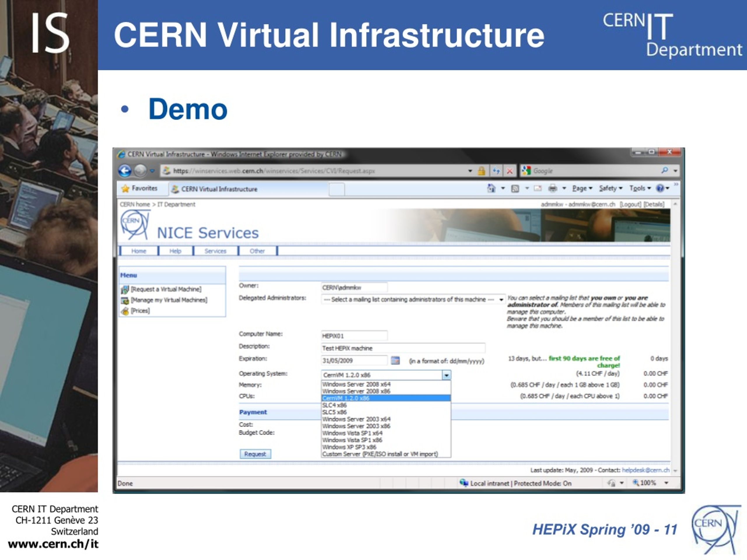Click the security lock icon
Image resolution: width=747 pixels, height=560 pixels.
tap(481, 171)
